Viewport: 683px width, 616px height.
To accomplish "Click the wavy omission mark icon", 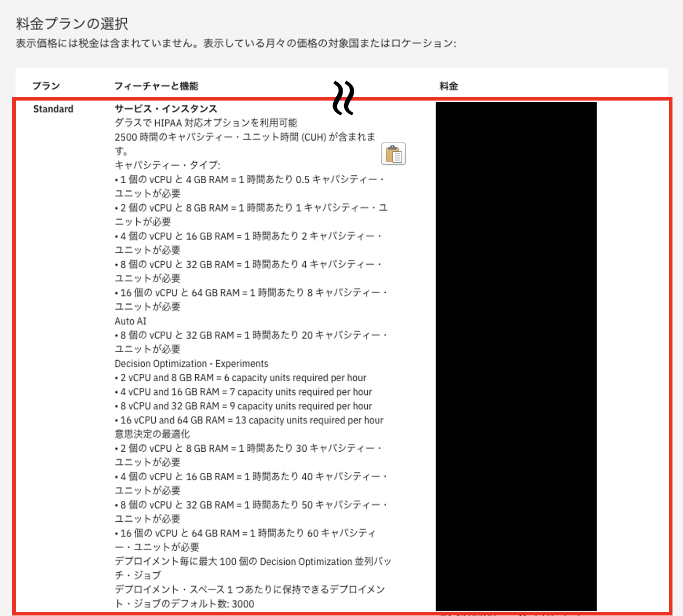I will tap(343, 98).
